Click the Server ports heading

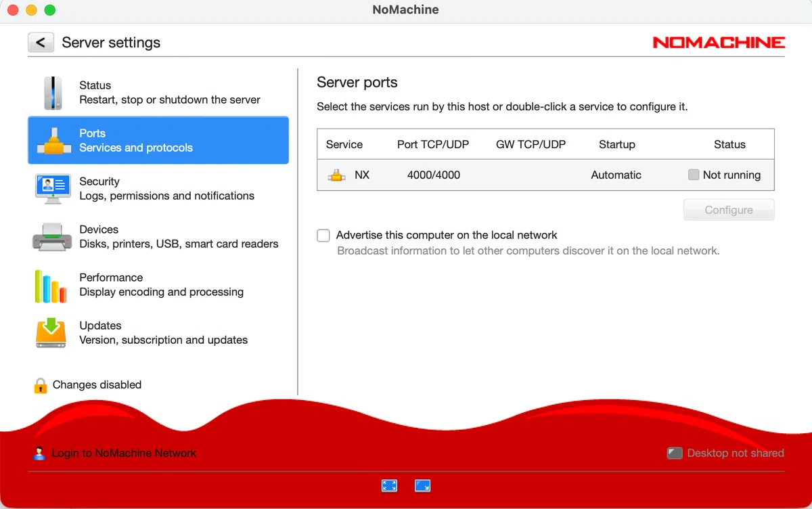pyautogui.click(x=357, y=83)
